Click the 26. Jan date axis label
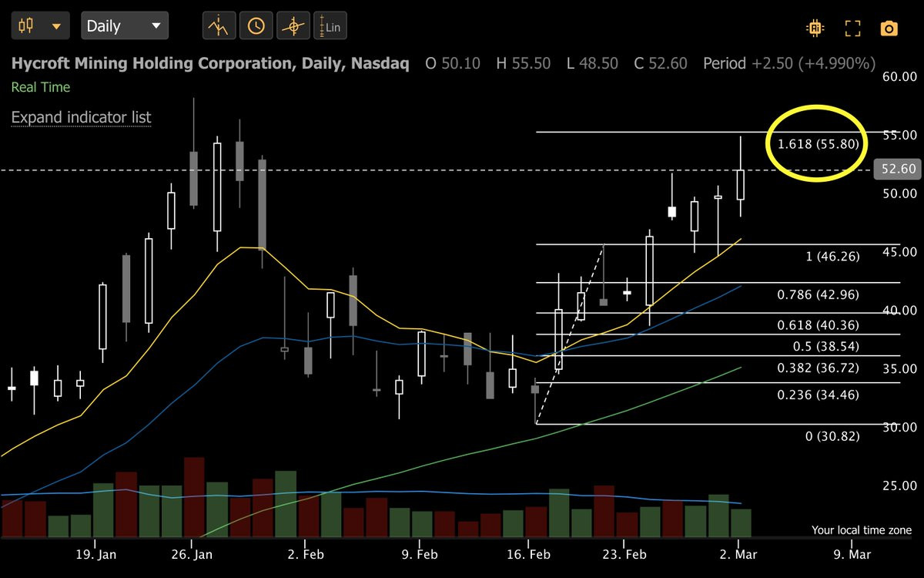This screenshot has width=924, height=578. [x=192, y=553]
